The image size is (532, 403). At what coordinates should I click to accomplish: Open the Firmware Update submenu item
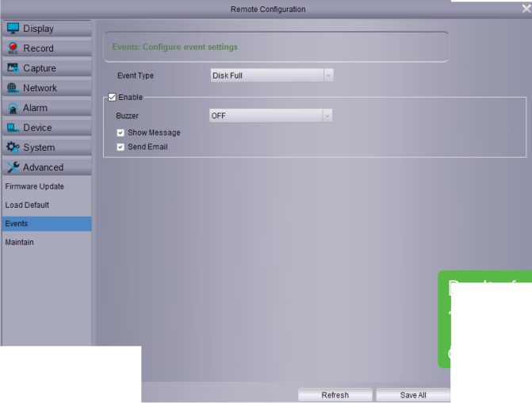[35, 186]
